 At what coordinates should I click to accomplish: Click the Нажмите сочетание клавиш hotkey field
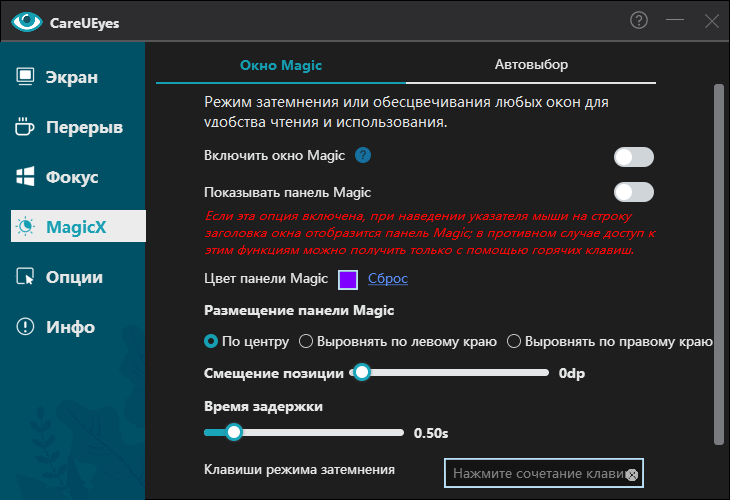(x=536, y=473)
